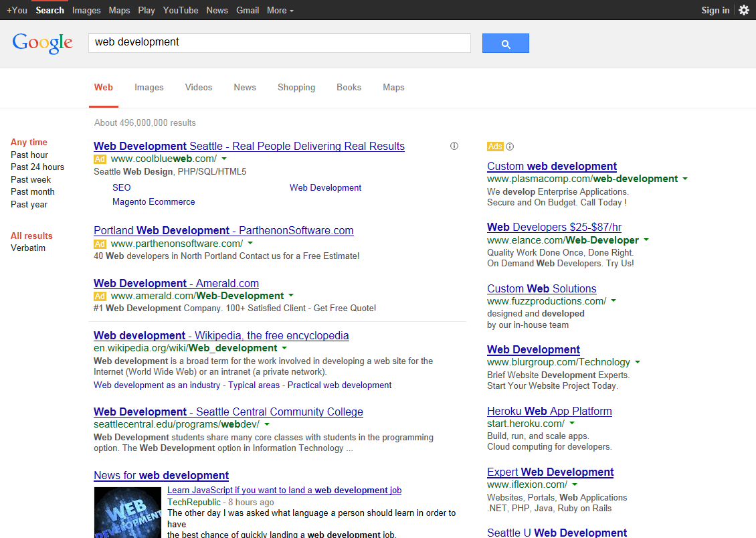Switch to the Maps results tab

tap(393, 87)
